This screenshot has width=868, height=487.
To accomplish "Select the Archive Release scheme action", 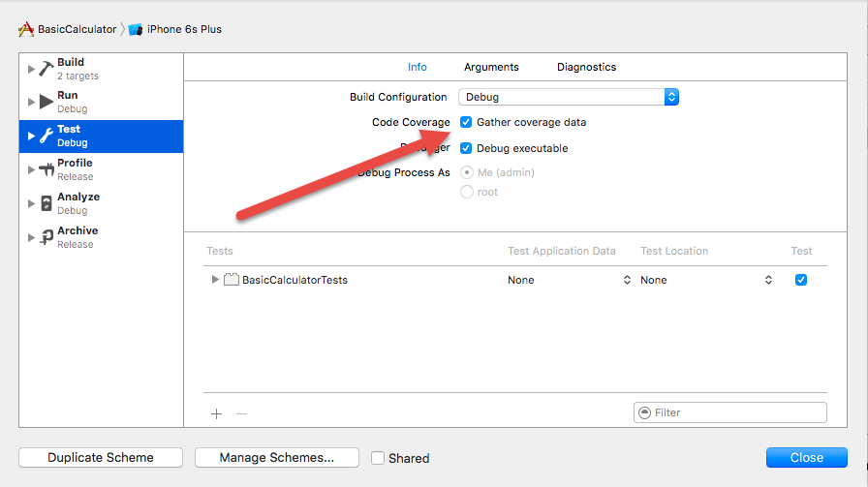I will [x=102, y=237].
